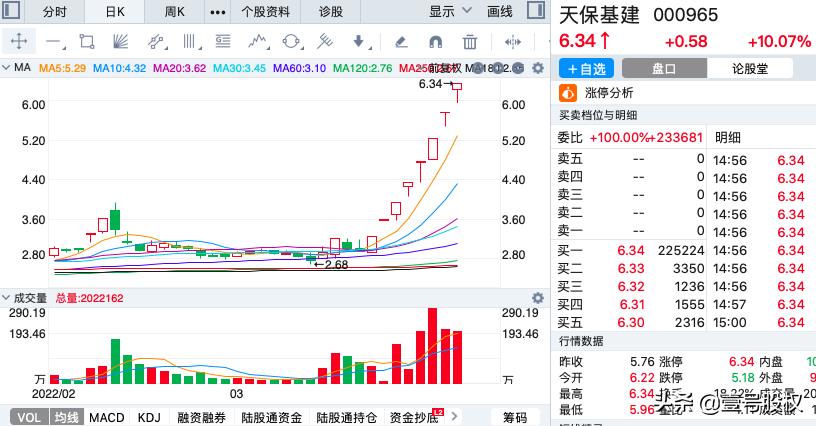The height and width of the screenshot is (426, 816).
Task: Select the 融资融券 indicator
Action: tap(201, 417)
